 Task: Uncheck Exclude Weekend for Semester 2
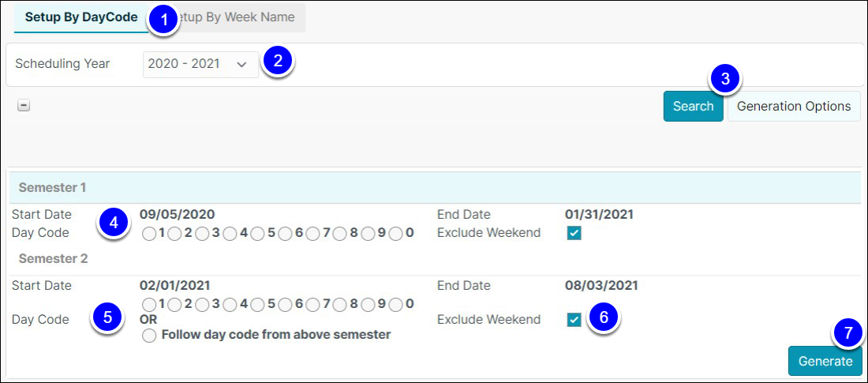574,320
